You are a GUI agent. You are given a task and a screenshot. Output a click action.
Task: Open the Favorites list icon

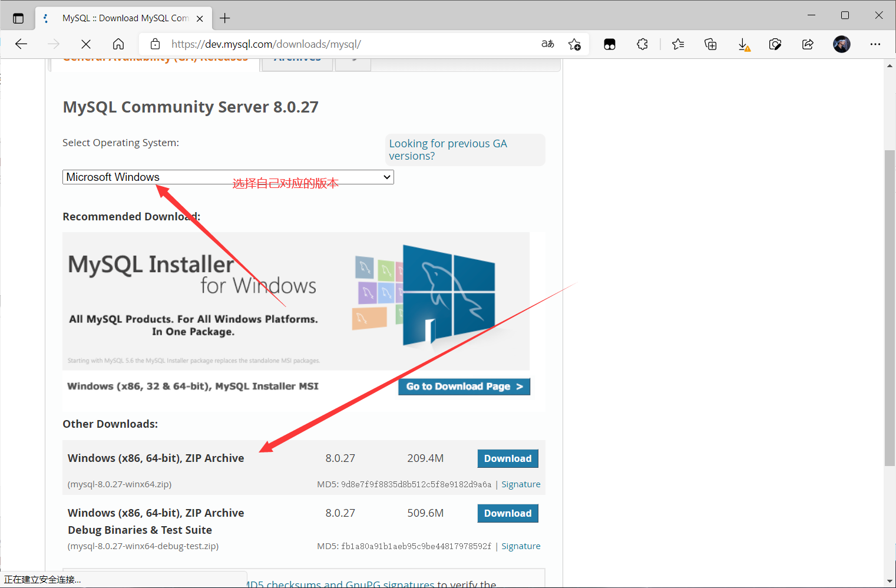[678, 44]
